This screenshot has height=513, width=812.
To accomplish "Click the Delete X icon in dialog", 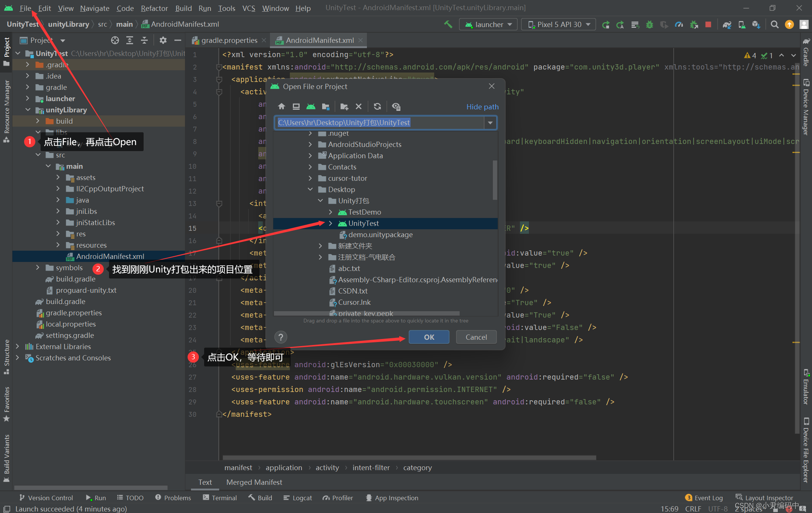I will point(359,107).
